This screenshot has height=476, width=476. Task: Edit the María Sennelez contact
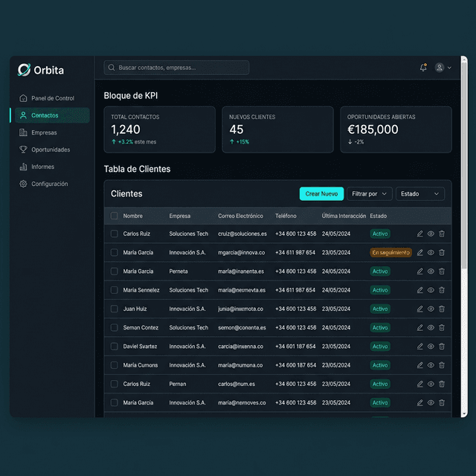[x=419, y=290]
